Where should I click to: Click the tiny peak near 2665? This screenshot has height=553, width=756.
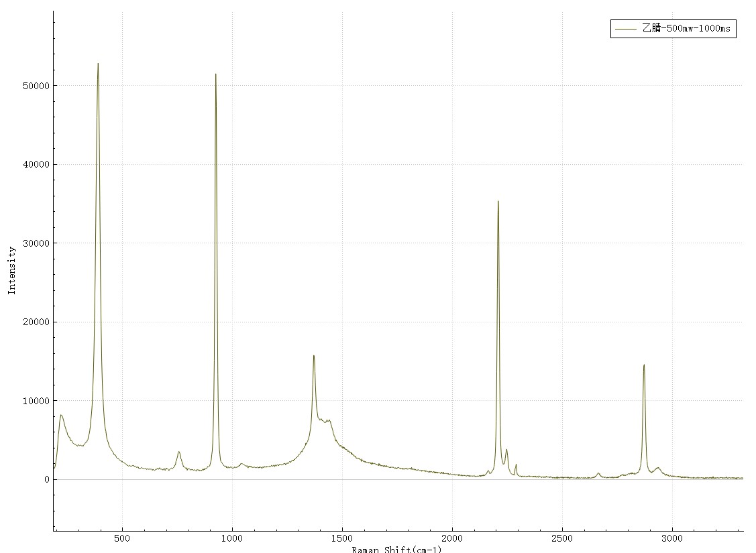tap(598, 473)
